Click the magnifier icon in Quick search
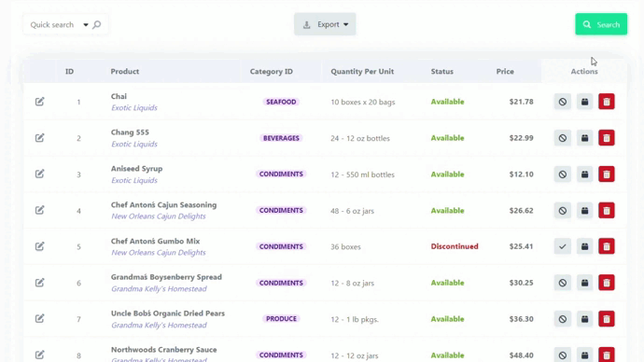 click(97, 24)
